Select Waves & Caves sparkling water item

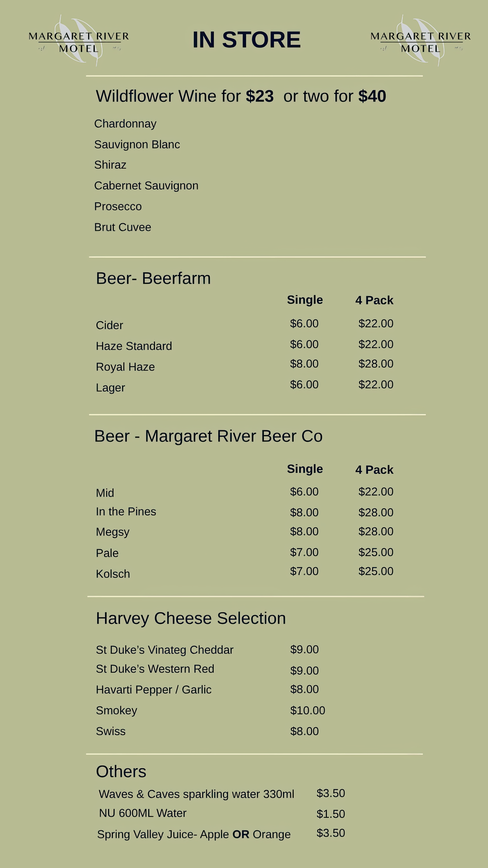coord(196,794)
